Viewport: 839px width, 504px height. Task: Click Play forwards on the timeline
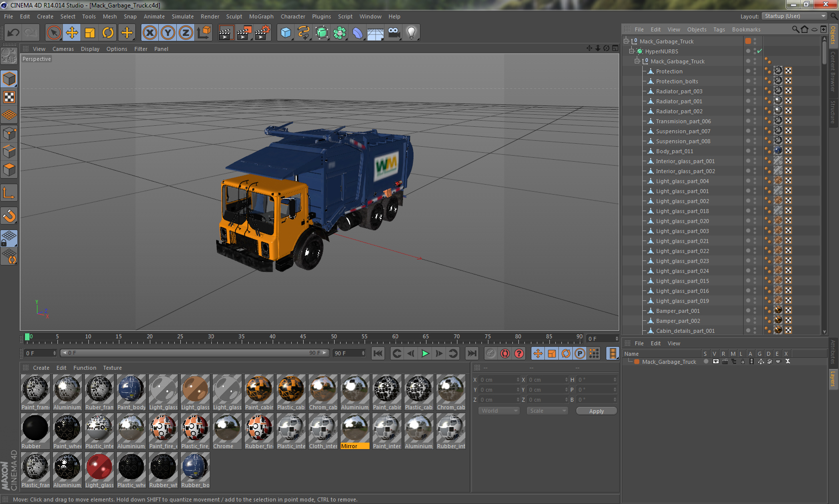[425, 353]
